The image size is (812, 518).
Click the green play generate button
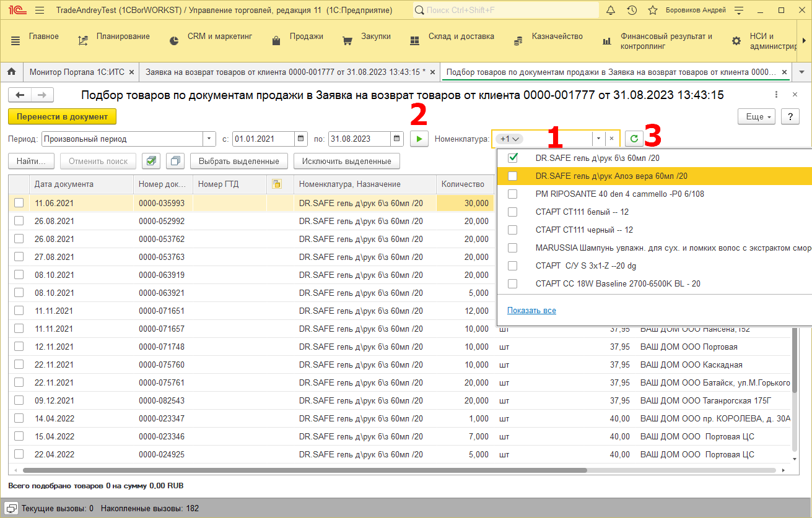(419, 139)
